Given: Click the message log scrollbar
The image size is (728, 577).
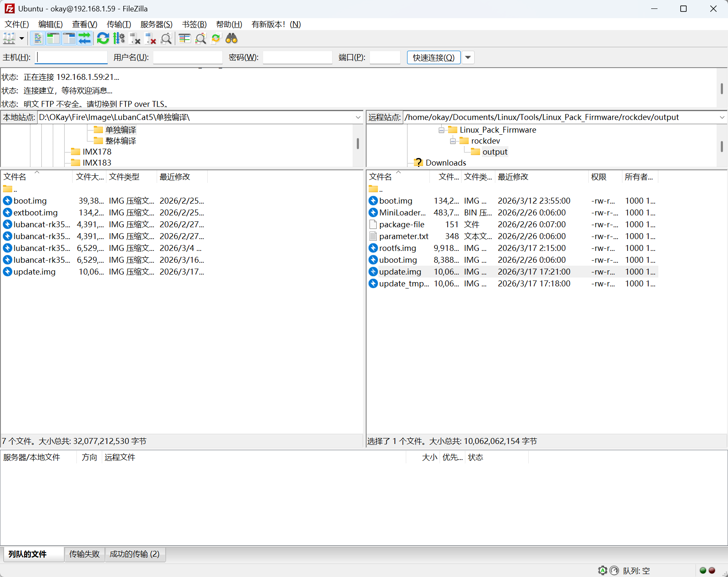Looking at the screenshot, I should pyautogui.click(x=722, y=88).
